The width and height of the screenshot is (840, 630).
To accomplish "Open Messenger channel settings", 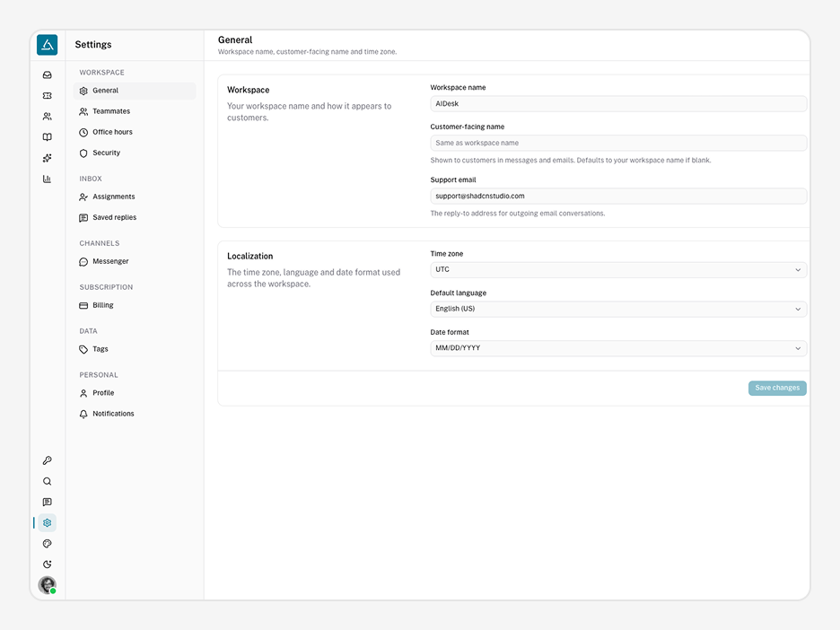I will click(x=135, y=261).
